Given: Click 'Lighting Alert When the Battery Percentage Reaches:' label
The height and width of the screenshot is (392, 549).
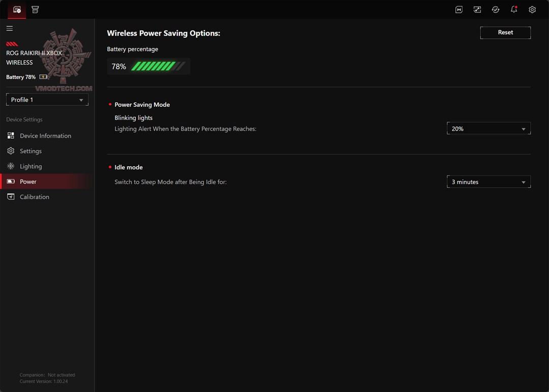Looking at the screenshot, I should point(186,129).
